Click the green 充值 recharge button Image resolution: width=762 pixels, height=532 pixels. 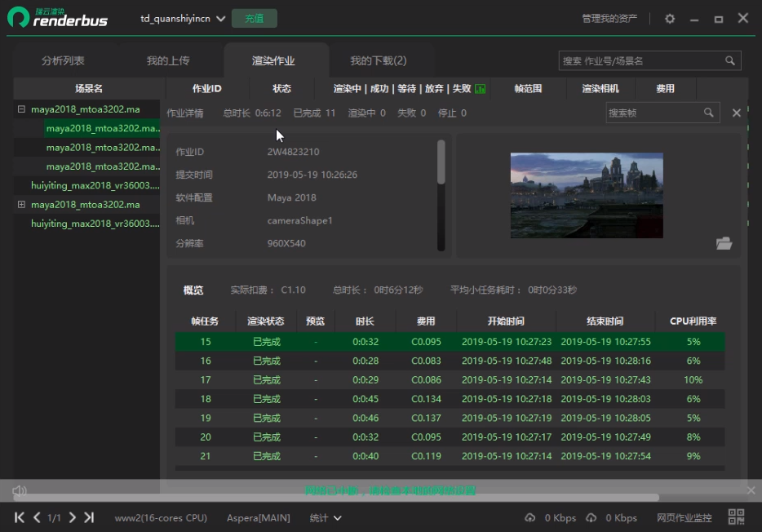254,19
